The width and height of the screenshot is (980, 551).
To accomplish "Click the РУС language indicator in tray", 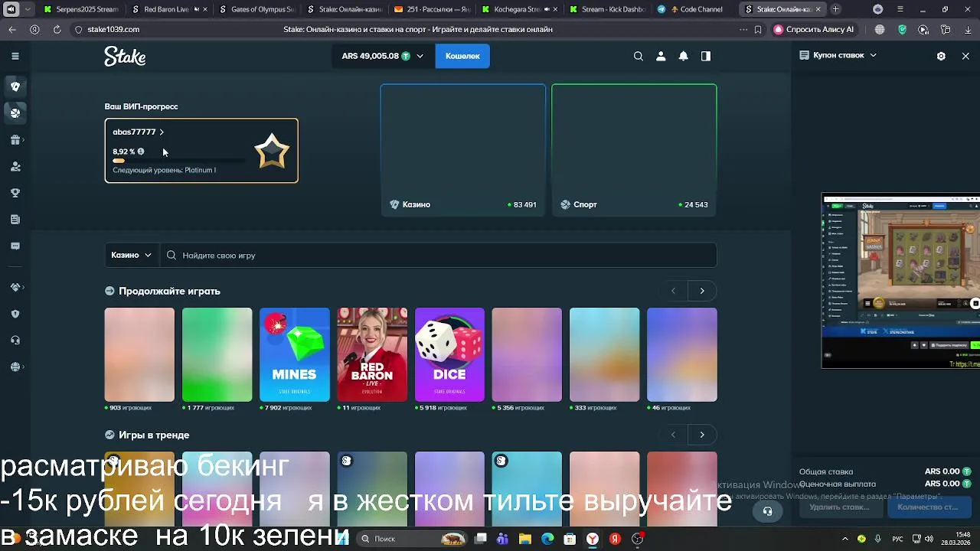I will tap(898, 539).
